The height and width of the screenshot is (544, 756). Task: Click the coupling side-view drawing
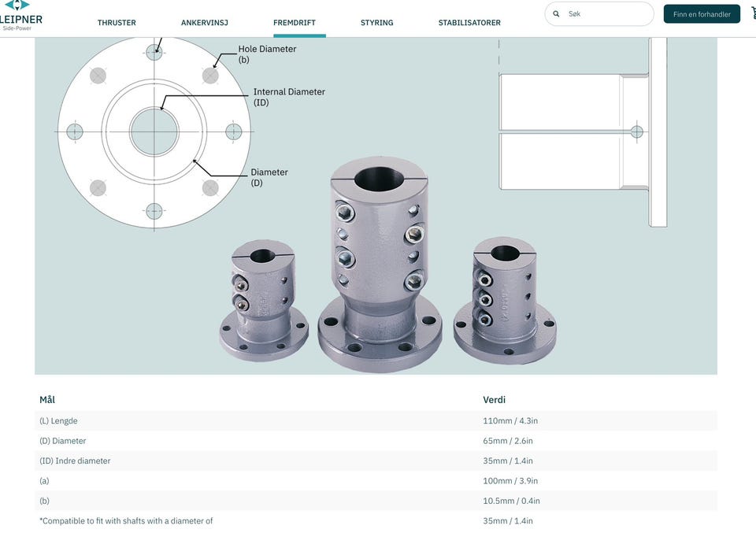[x=584, y=132]
